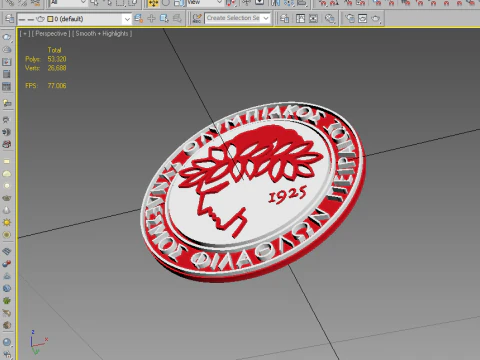Screen dimensions: 480x360
Task: Click the second-to-last icon in second toolbar row
Action: coord(362,18)
